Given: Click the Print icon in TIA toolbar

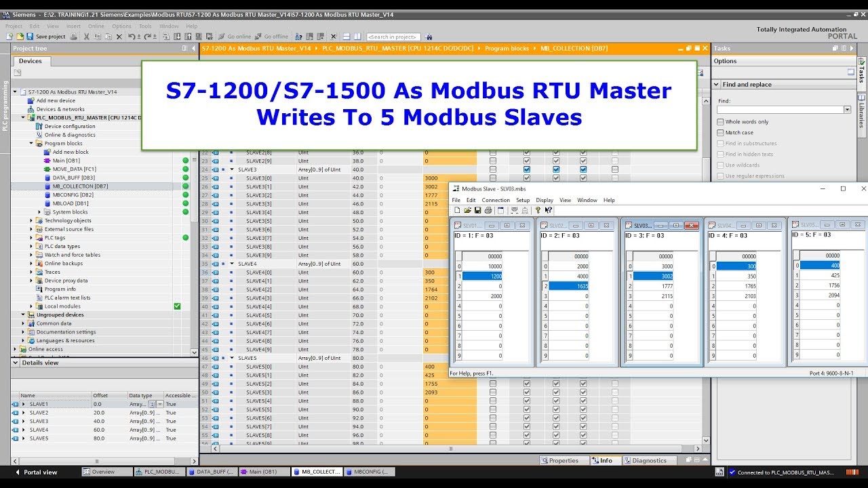Looking at the screenshot, I should [x=73, y=37].
